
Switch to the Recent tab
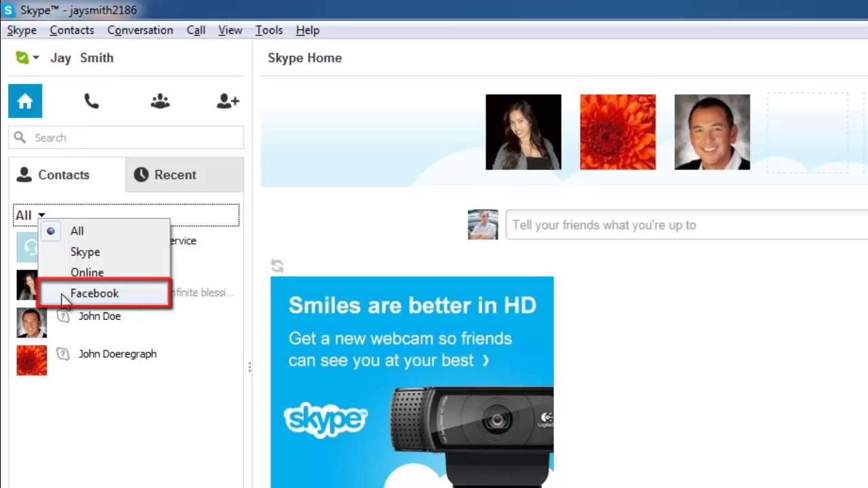click(x=184, y=175)
